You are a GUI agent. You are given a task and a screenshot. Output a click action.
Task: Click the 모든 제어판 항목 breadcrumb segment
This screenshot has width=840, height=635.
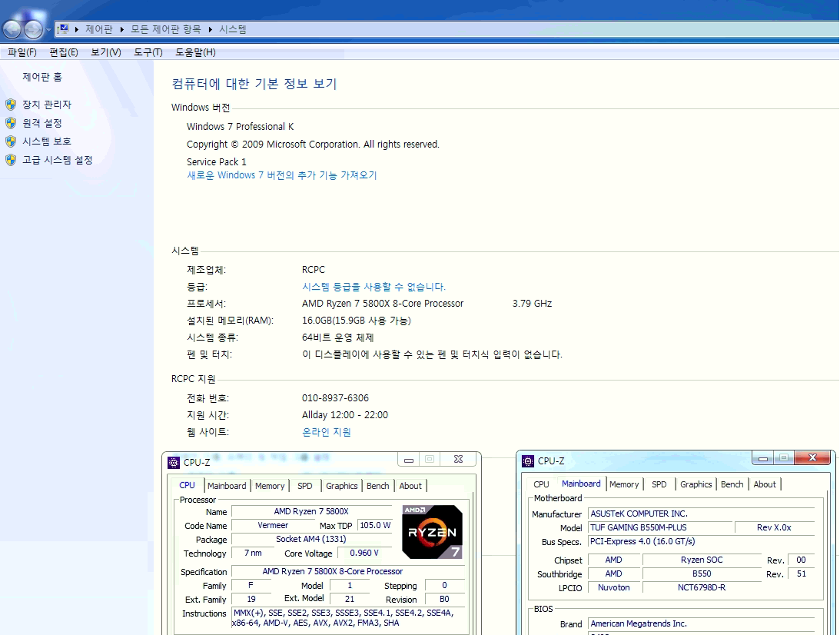(165, 29)
